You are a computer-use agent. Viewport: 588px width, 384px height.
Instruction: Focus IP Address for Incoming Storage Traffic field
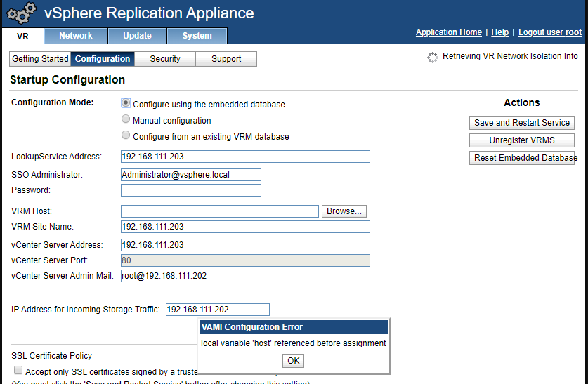(218, 310)
